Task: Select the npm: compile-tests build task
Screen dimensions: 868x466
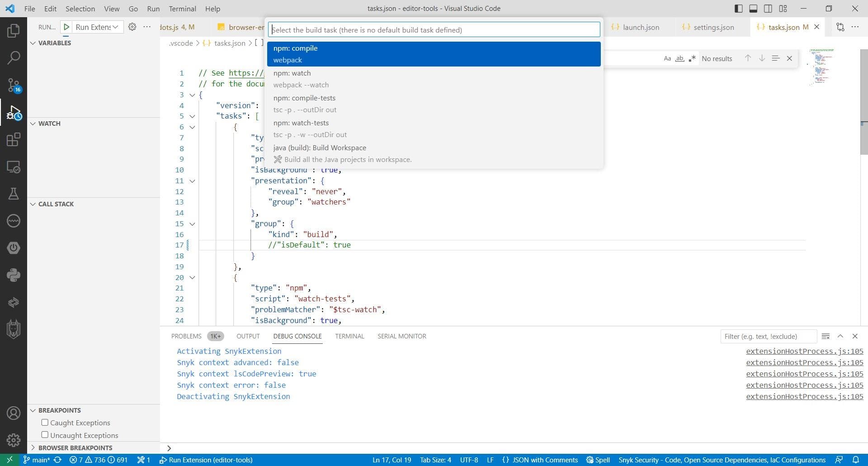Action: pyautogui.click(x=434, y=104)
